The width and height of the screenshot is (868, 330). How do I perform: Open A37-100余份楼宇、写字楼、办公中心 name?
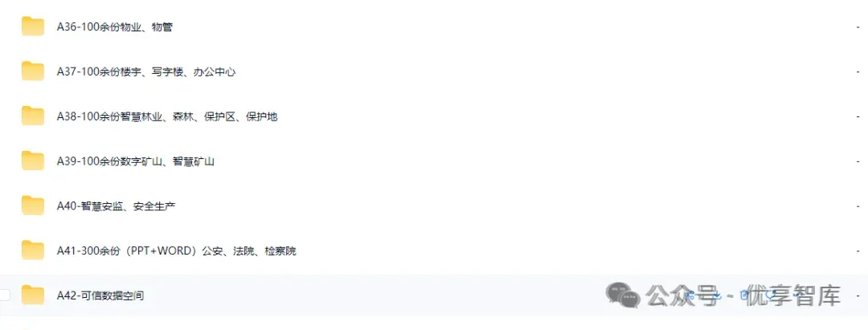(x=146, y=71)
